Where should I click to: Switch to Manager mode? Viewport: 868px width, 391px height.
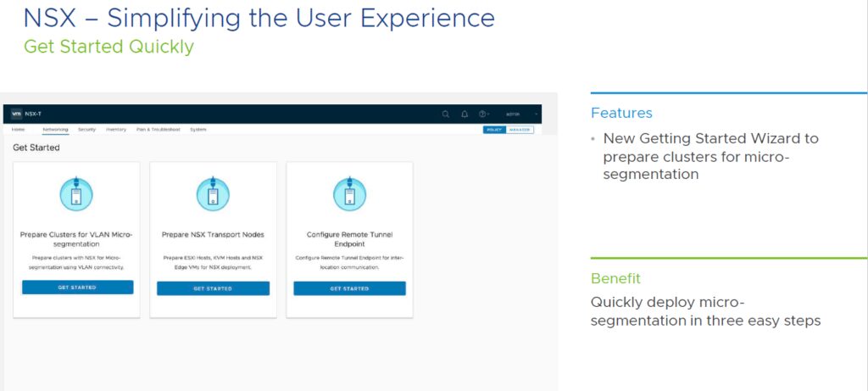[520, 130]
